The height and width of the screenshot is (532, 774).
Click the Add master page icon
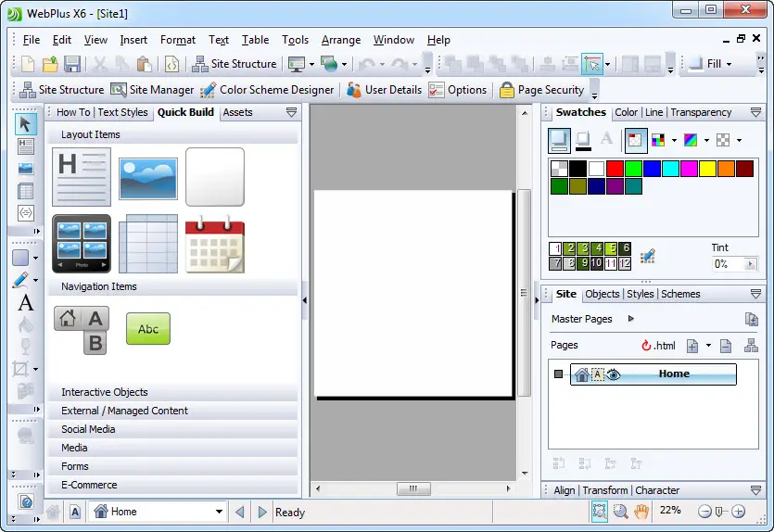tap(752, 320)
